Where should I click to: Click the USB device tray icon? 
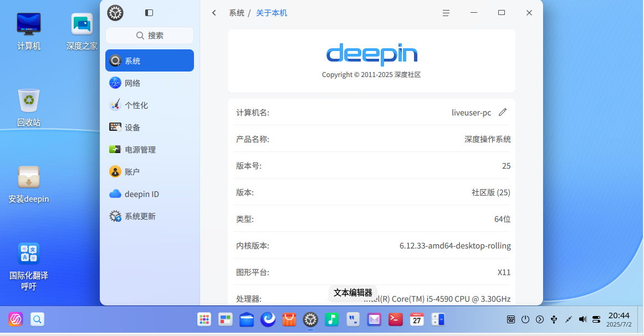[x=554, y=319]
